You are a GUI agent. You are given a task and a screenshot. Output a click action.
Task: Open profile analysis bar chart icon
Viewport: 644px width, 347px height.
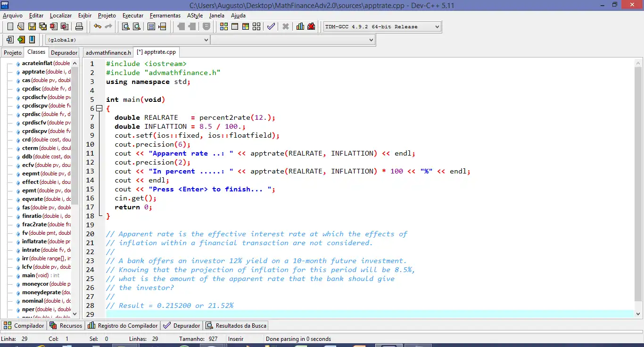point(300,26)
